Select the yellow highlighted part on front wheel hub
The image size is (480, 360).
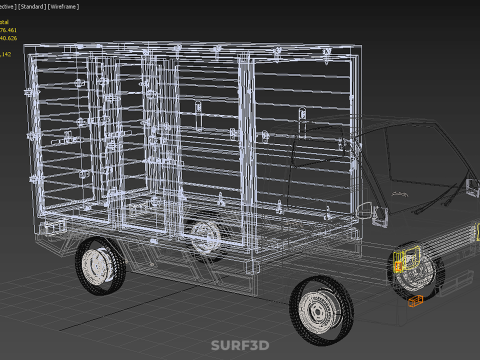407,258
